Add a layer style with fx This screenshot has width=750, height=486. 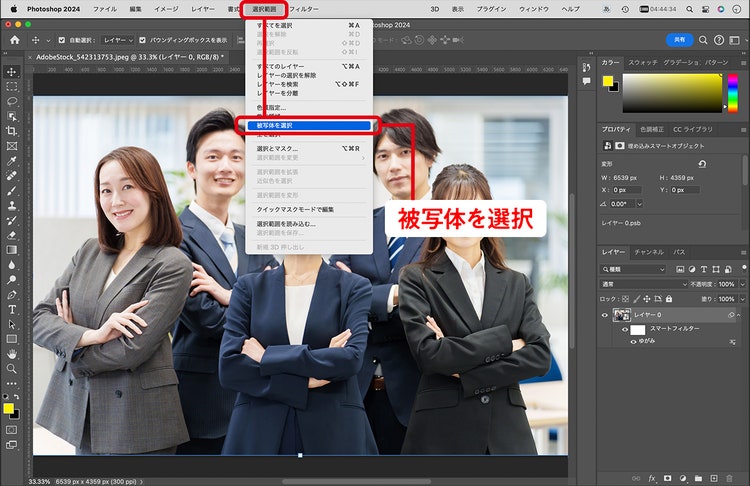tap(651, 478)
